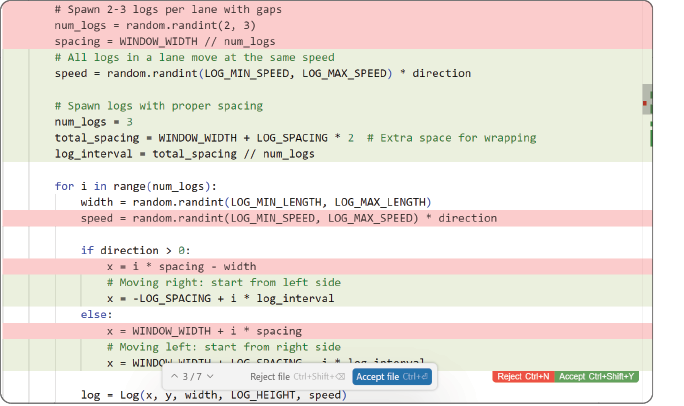Image resolution: width=684 pixels, height=406 pixels.
Task: Click comment "# Extra space for wrapping"
Action: pos(451,138)
